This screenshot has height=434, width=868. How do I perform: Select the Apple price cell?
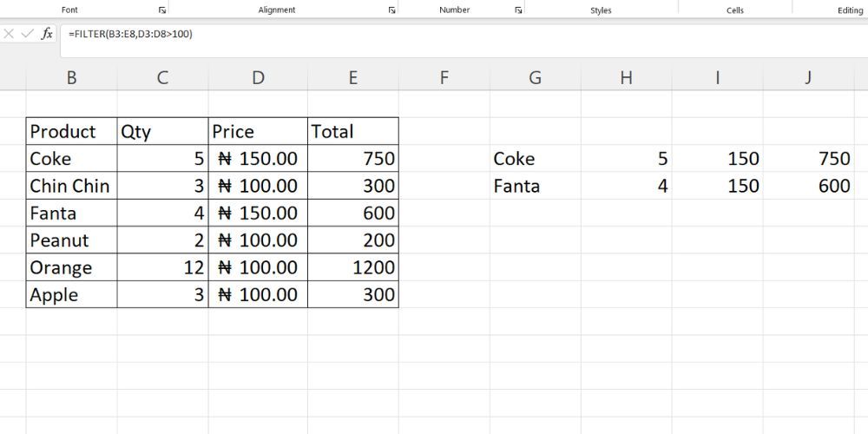(x=258, y=295)
